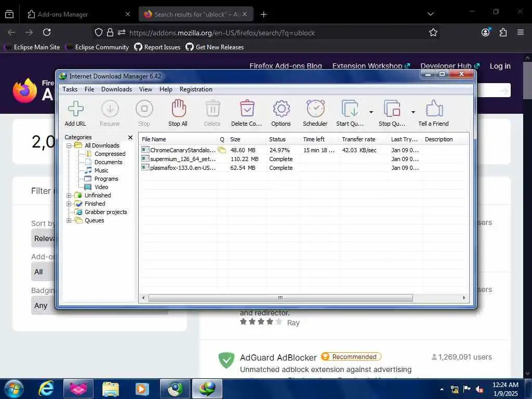Open the Firefox extensions puzzle icon
The image size is (532, 399).
point(503,33)
